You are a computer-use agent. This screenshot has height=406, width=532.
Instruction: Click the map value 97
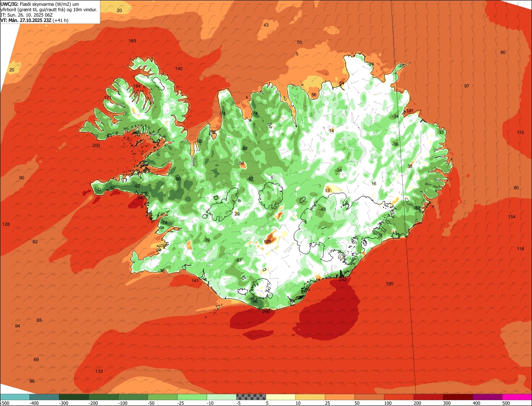(x=467, y=86)
